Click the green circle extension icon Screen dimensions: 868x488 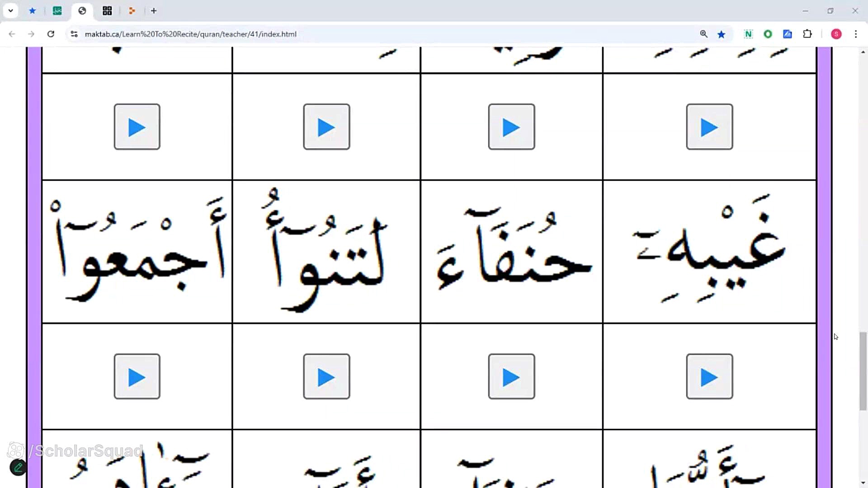tap(768, 34)
